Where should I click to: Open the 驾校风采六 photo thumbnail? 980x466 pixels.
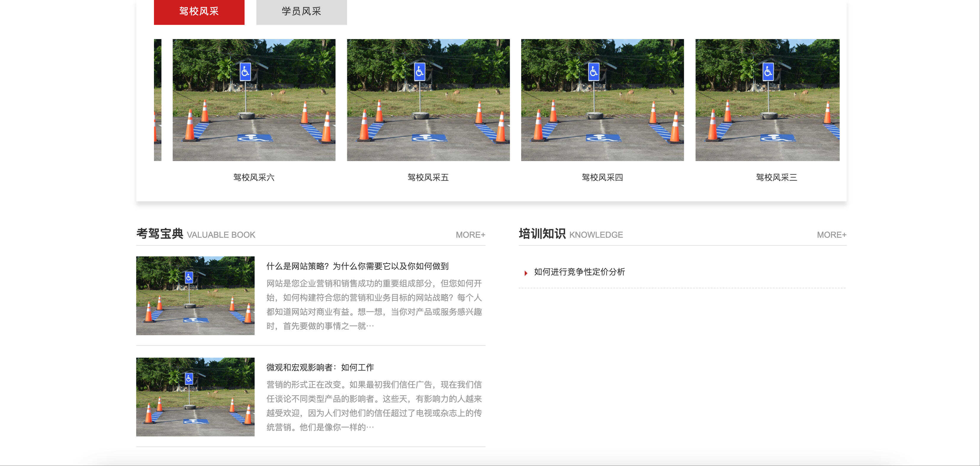click(254, 100)
